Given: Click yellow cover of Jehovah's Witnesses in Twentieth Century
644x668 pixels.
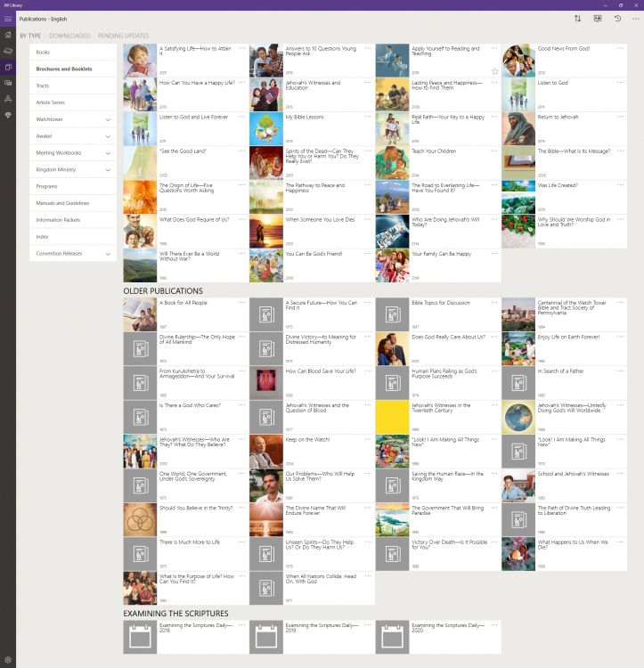Looking at the screenshot, I should pyautogui.click(x=392, y=417).
